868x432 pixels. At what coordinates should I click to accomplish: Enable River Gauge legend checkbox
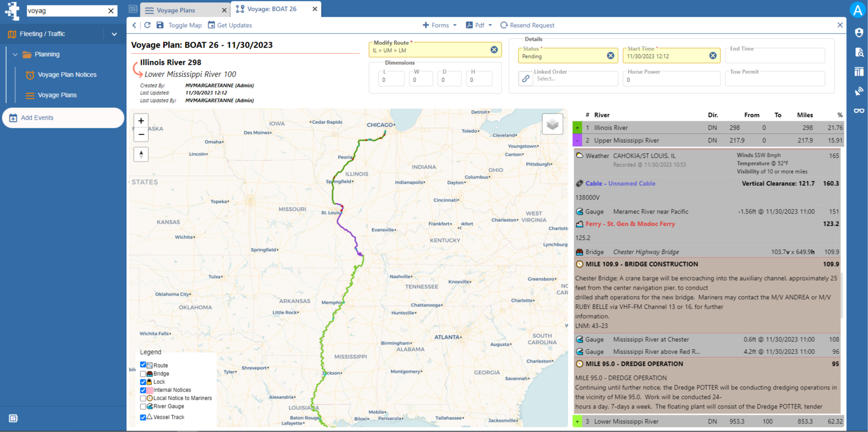143,406
